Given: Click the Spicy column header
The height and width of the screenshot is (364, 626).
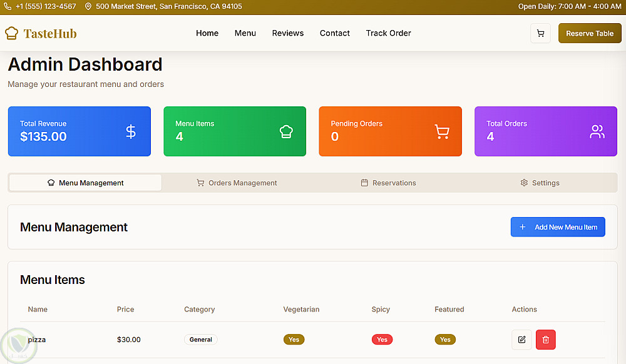Looking at the screenshot, I should click(381, 310).
